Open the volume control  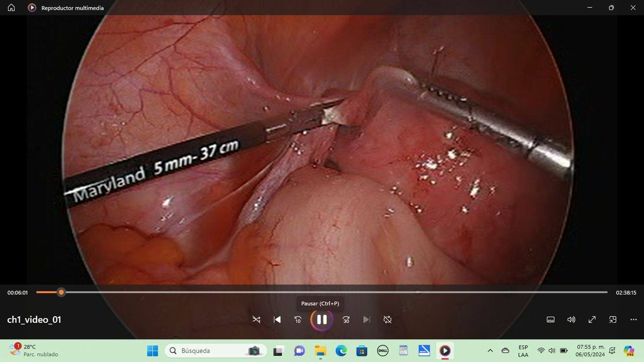[571, 320]
